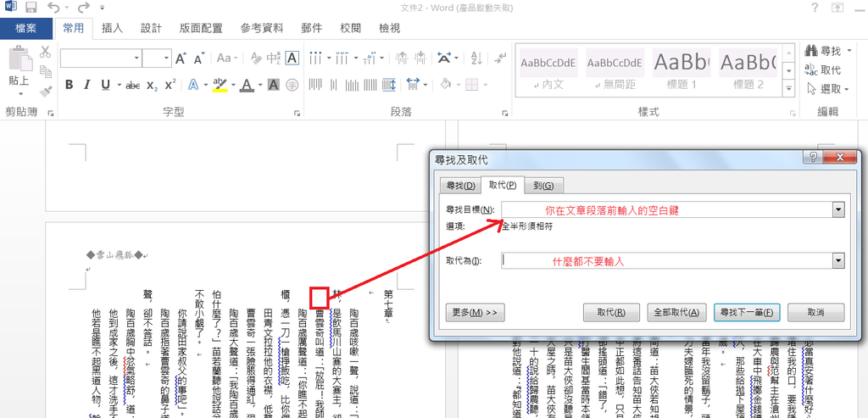Open the Phonetic Guide icon
Screen dimensions: 868x418
pos(274,58)
